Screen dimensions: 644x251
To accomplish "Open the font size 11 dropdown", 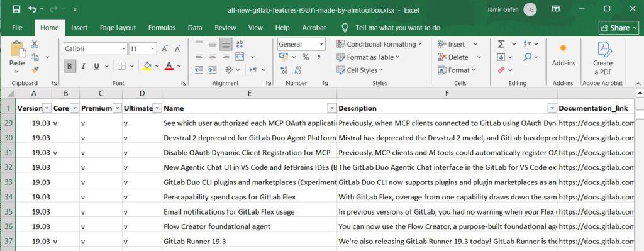I will tap(153, 49).
